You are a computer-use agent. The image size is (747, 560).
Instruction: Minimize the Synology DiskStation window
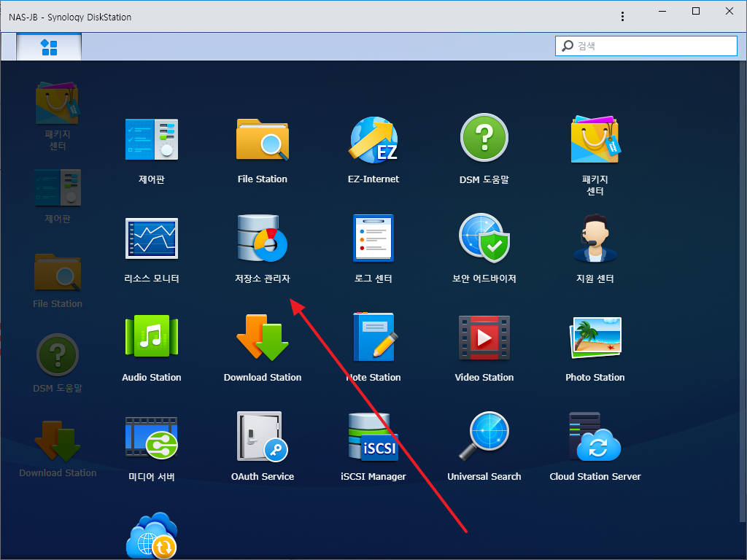662,11
